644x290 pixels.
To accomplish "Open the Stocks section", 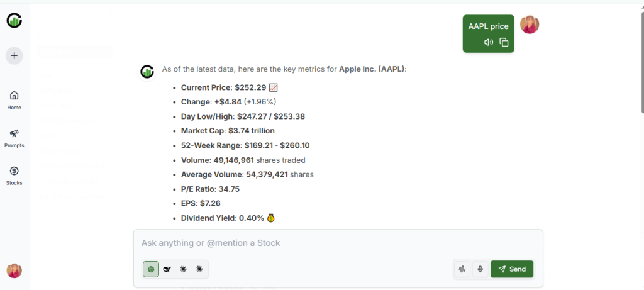I will [x=14, y=175].
